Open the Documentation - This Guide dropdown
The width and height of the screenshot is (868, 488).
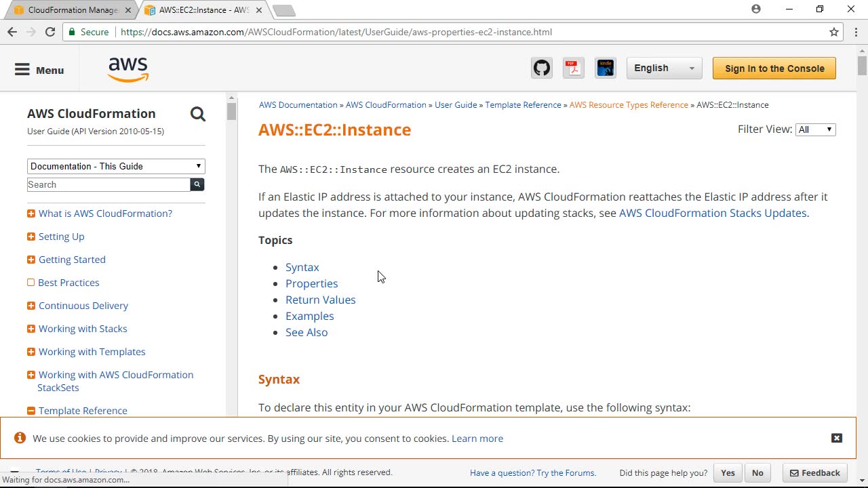click(x=116, y=166)
